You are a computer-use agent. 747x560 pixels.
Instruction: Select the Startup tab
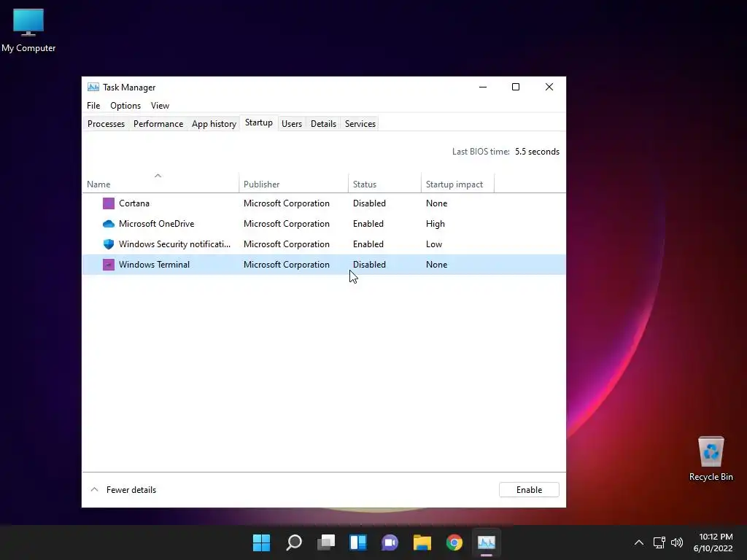pos(259,122)
